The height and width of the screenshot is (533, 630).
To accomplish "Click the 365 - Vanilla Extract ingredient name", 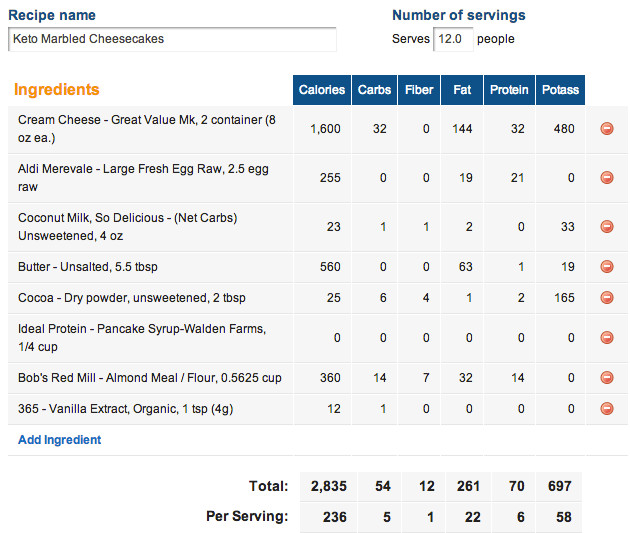I will [125, 408].
